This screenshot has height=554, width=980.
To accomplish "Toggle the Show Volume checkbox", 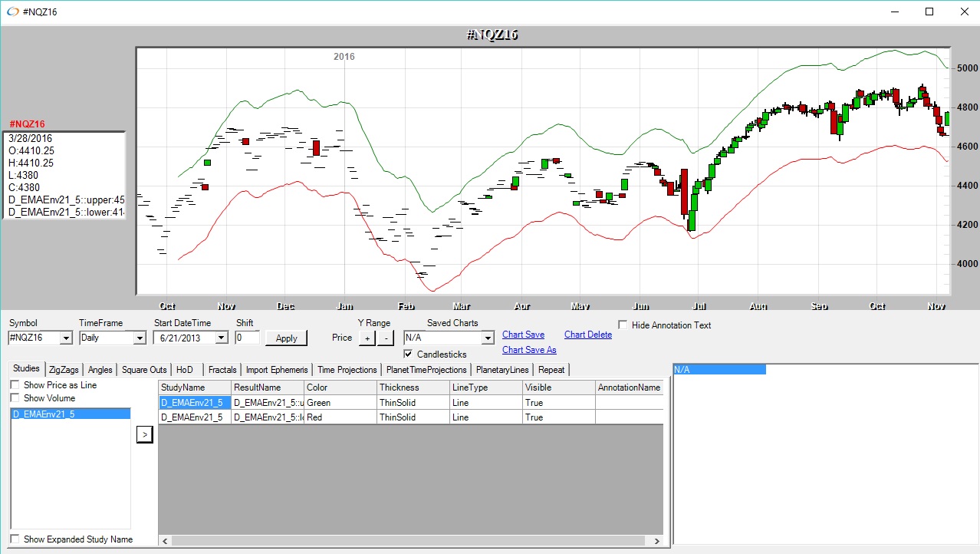I will [15, 398].
